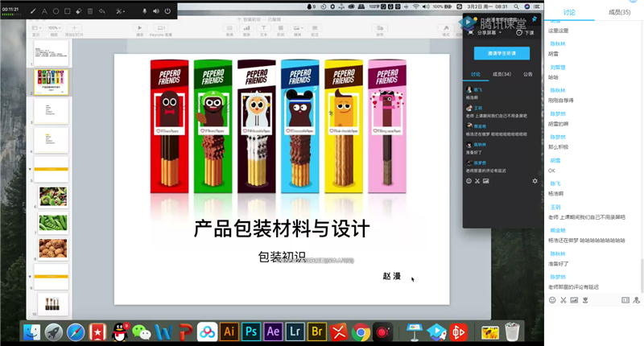644x346 pixels.
Task: Switch to the 成员(34) tab
Action: pyautogui.click(x=502, y=74)
